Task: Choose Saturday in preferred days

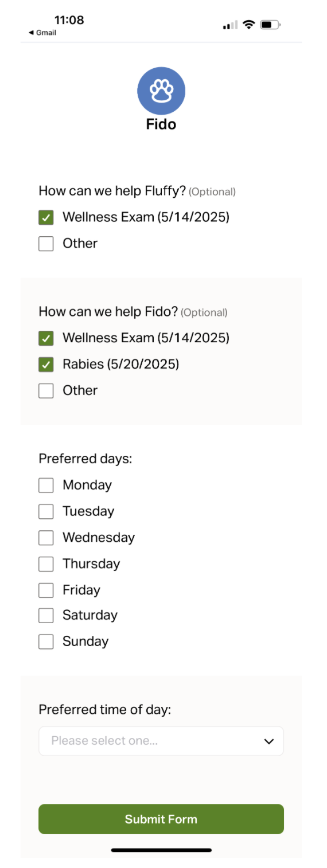Action: (46, 616)
